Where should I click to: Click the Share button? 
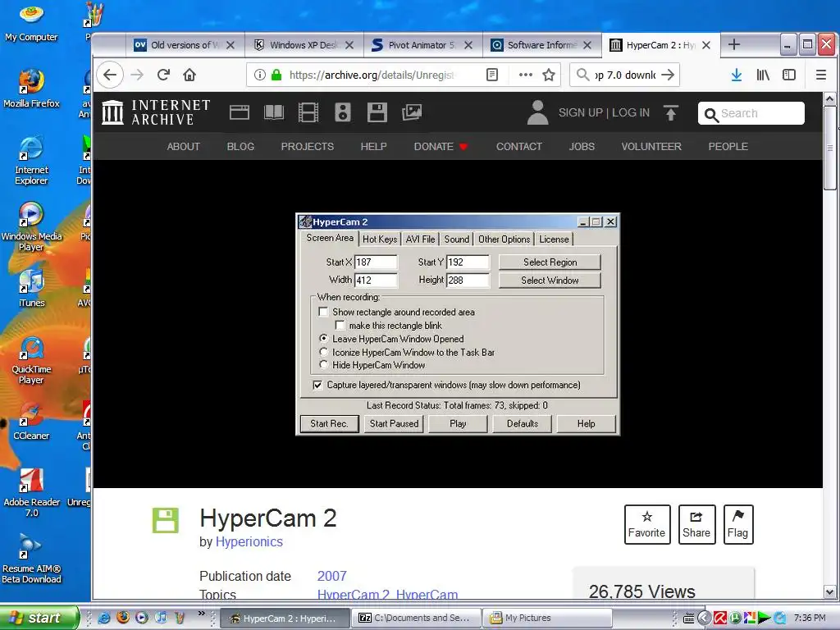(x=696, y=524)
